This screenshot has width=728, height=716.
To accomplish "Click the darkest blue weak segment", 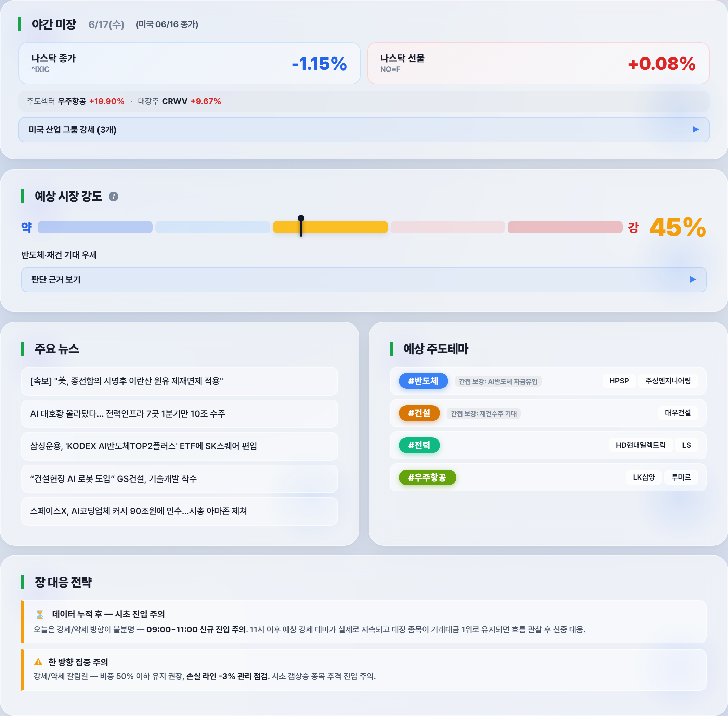I will (x=95, y=227).
